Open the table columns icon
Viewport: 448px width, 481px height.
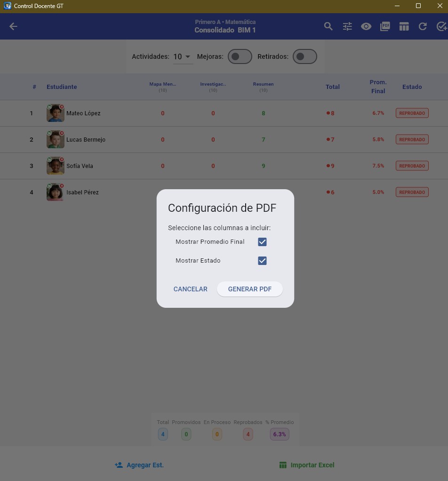coord(404,26)
